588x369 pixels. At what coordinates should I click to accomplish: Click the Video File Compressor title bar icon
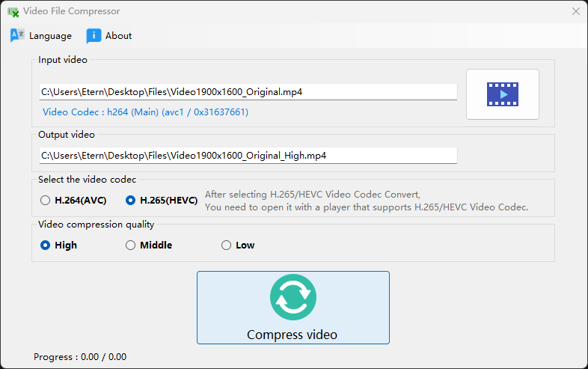click(x=13, y=12)
